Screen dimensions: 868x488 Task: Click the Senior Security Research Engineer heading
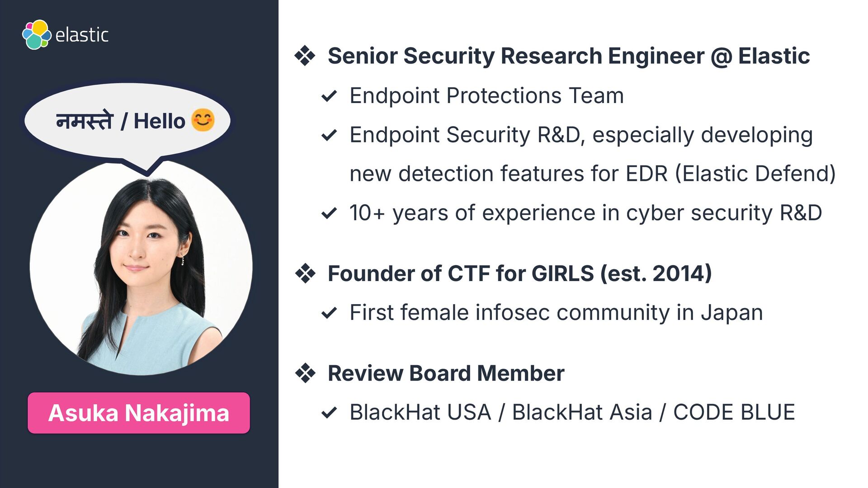click(569, 56)
